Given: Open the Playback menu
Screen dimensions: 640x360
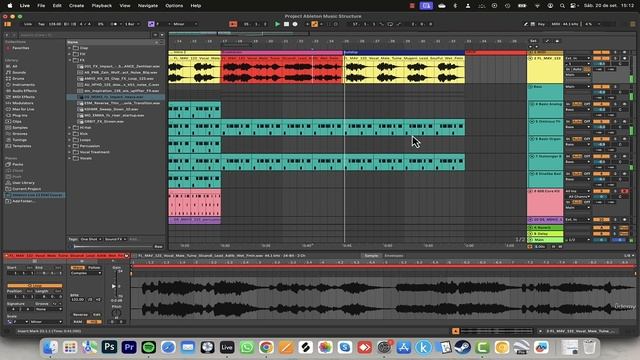Looking at the screenshot, I should coord(102,6).
